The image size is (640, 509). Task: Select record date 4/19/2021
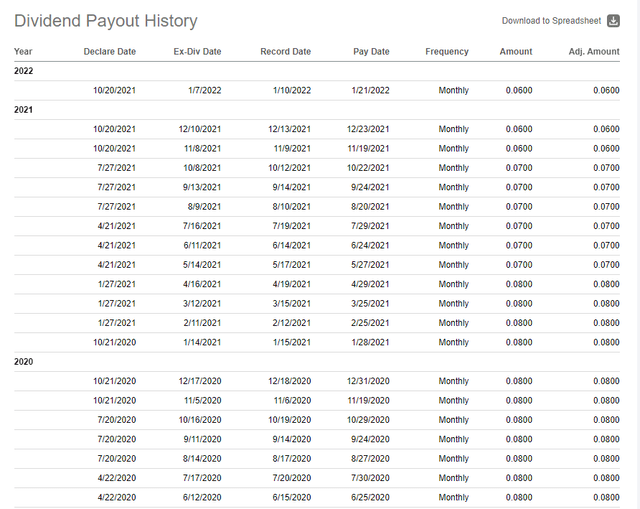291,284
